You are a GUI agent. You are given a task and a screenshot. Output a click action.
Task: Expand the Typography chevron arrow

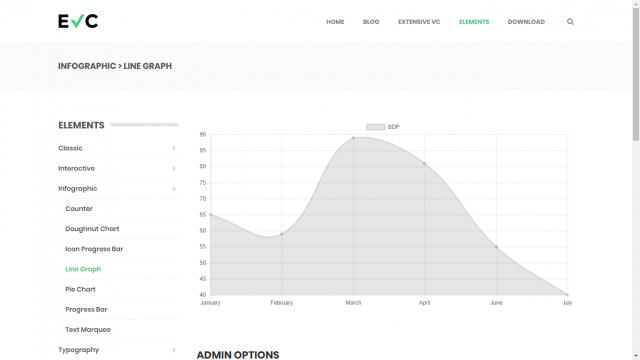pyautogui.click(x=174, y=350)
